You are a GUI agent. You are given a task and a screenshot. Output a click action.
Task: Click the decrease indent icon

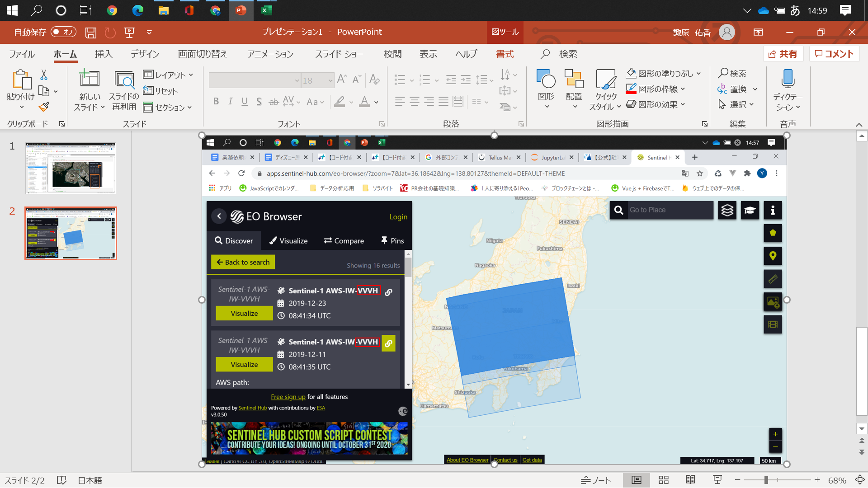tap(451, 80)
